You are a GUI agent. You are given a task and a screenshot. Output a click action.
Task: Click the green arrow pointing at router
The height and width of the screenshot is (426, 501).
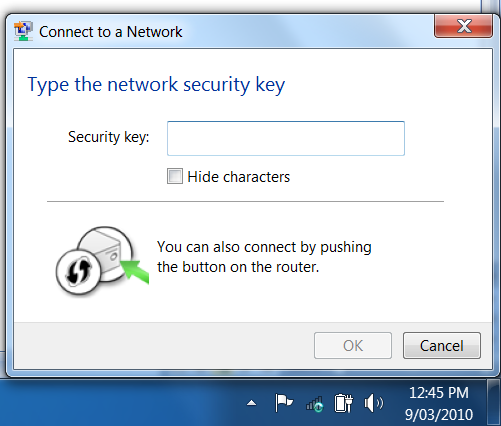coord(135,272)
